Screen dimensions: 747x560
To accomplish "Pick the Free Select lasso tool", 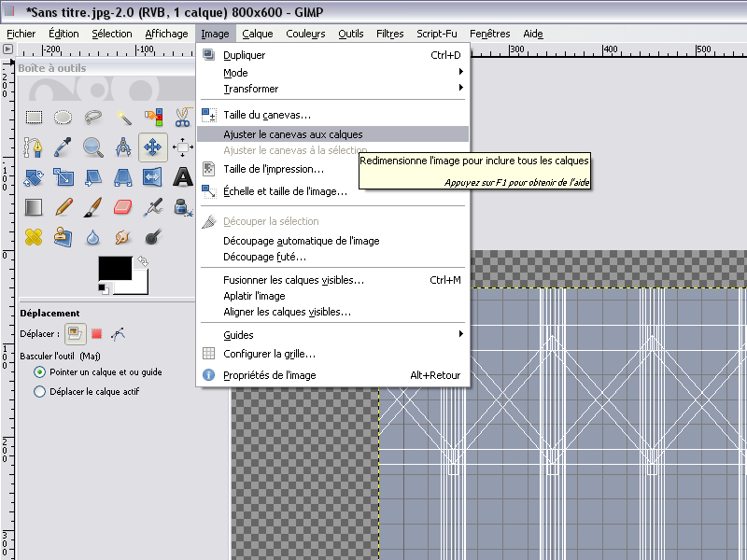I will click(x=92, y=118).
